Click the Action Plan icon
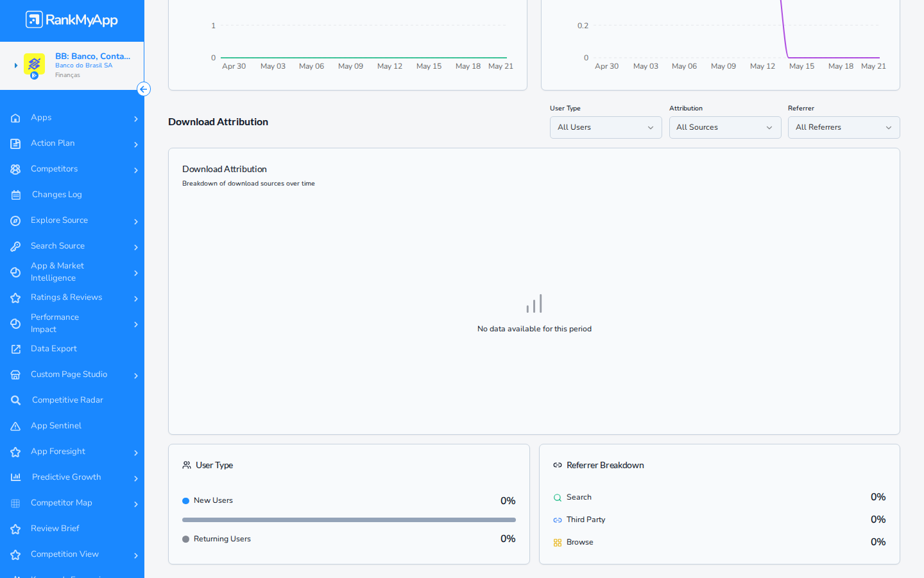The image size is (924, 578). click(x=15, y=144)
